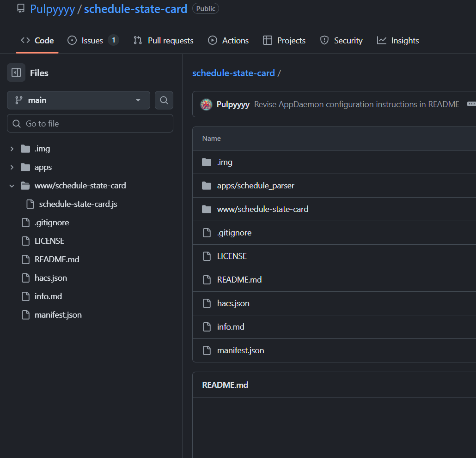Open the Pulpyyyy owner profile link
The width and height of the screenshot is (476, 458).
(52, 9)
